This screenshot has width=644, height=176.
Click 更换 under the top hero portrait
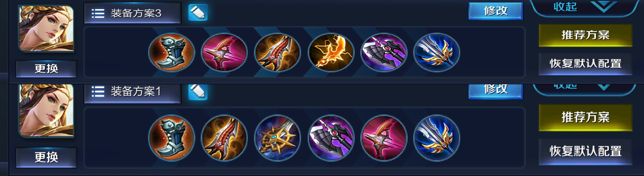46,69
